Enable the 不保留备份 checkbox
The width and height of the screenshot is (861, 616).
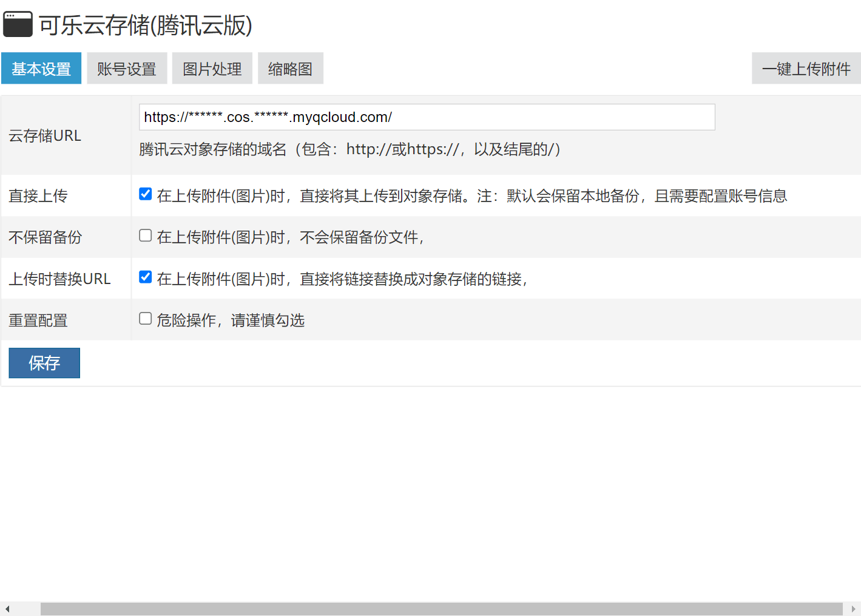tap(146, 235)
